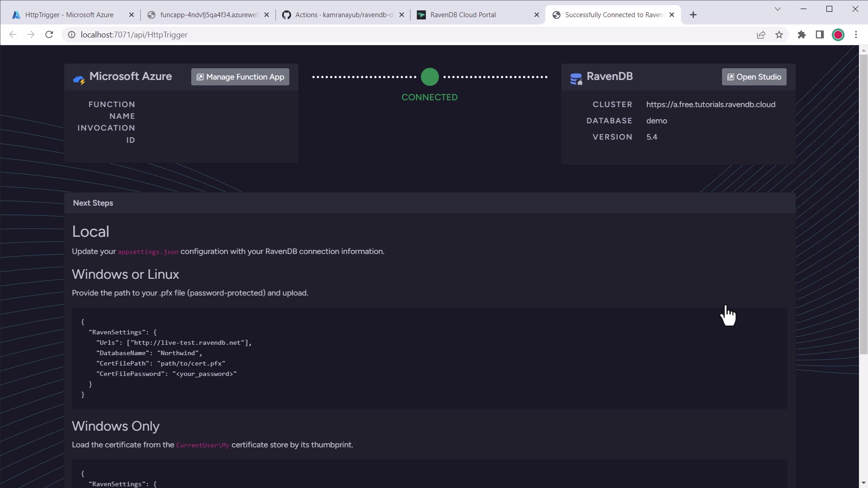This screenshot has height=488, width=868.
Task: Select the Successfully Connected to Raven tab
Action: (x=613, y=15)
